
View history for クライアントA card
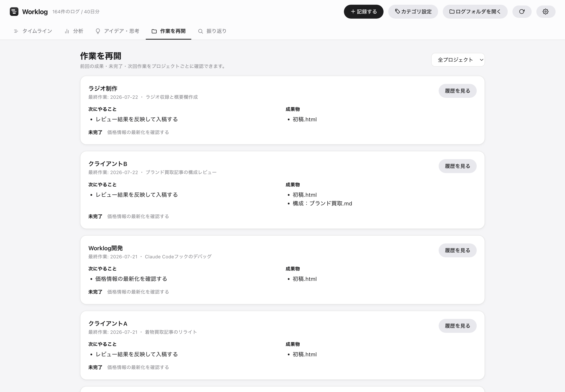(457, 326)
